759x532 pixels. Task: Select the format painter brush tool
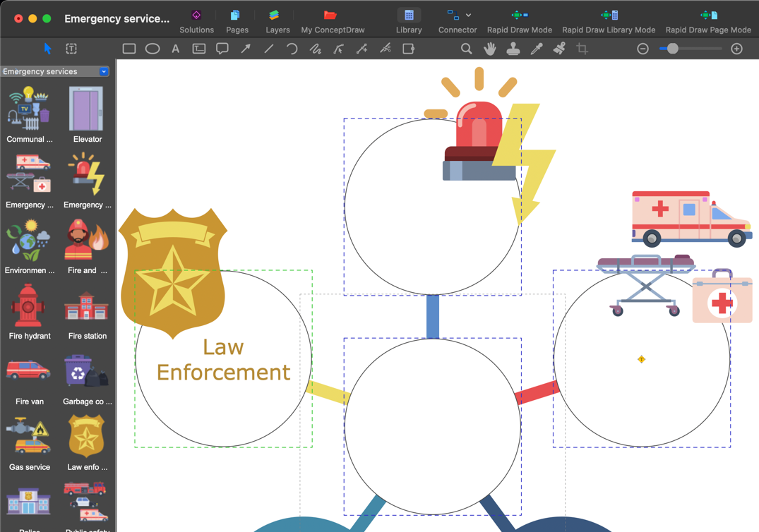pyautogui.click(x=560, y=49)
